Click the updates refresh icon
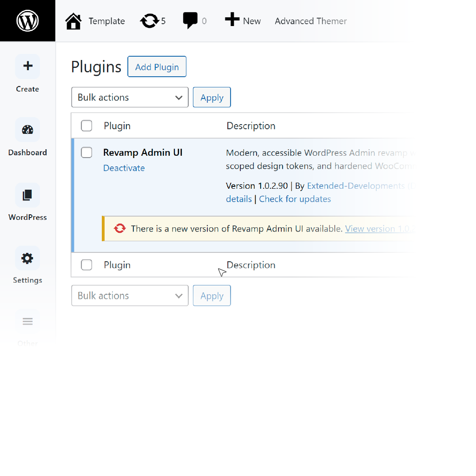The width and height of the screenshot is (476, 476). tap(149, 21)
